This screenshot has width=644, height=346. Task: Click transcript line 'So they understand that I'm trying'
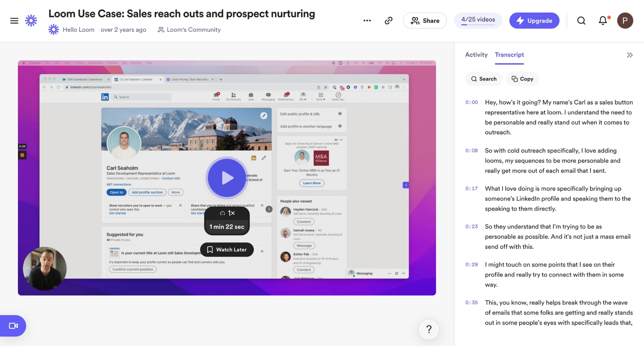point(558,237)
